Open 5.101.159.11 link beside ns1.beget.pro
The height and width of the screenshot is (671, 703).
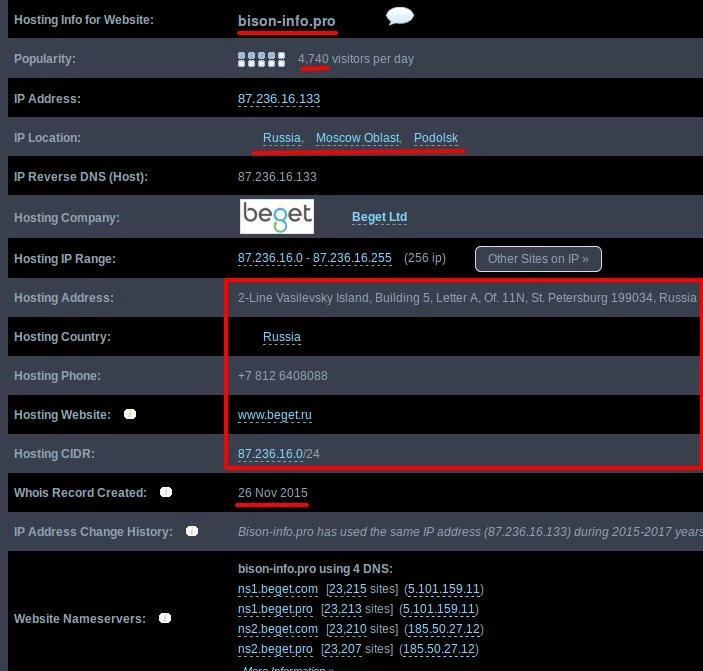439,609
